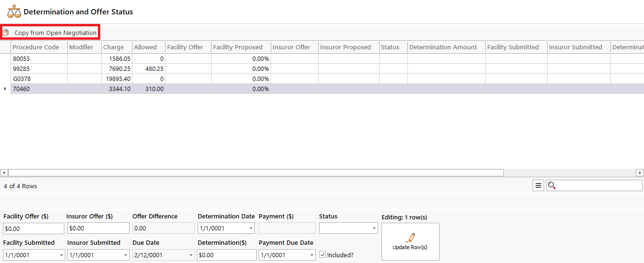This screenshot has width=644, height=263.
Task: Click the Update Row(s) pencil button
Action: click(410, 241)
